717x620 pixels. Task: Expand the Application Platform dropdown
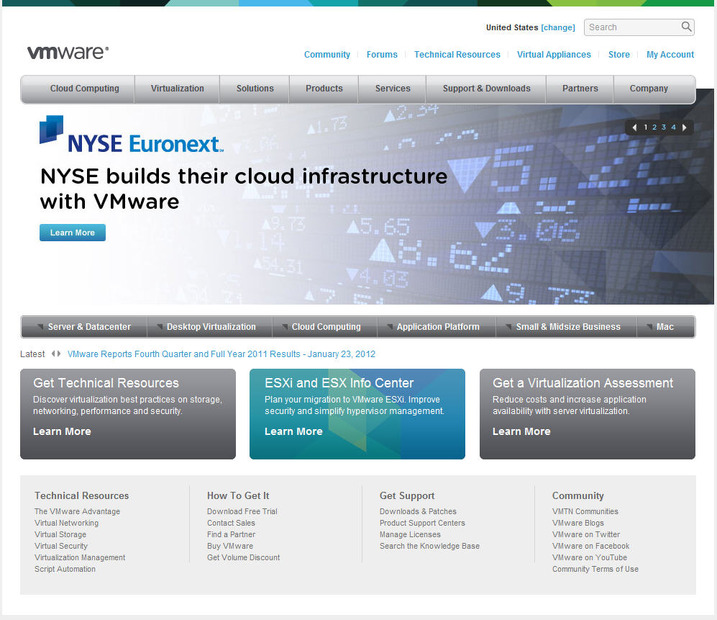tap(437, 326)
